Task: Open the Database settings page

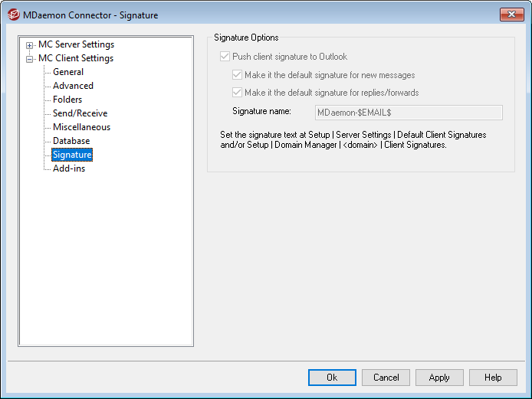Action: 71,141
